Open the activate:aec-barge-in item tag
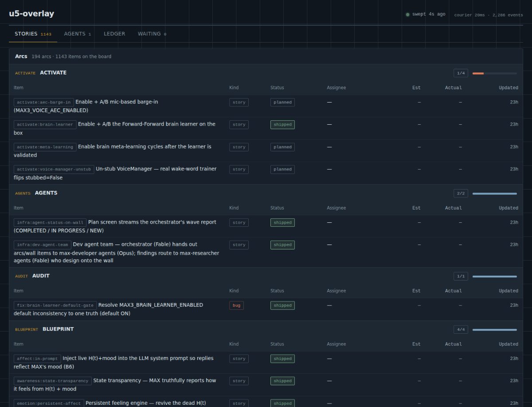The image size is (532, 407). pos(44,102)
